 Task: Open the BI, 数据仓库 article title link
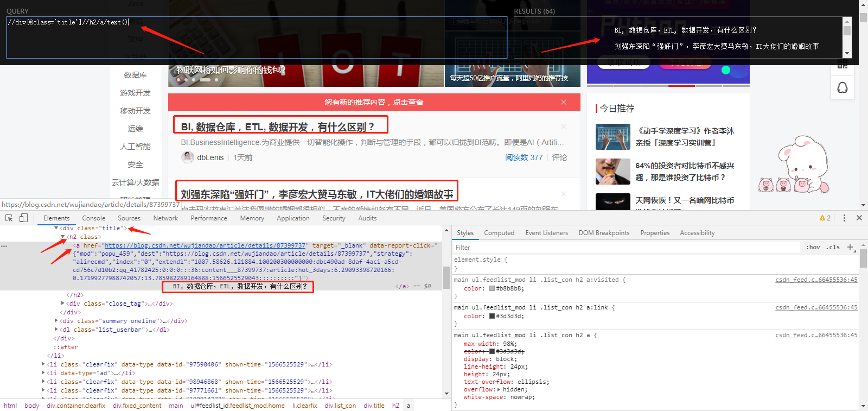click(277, 127)
